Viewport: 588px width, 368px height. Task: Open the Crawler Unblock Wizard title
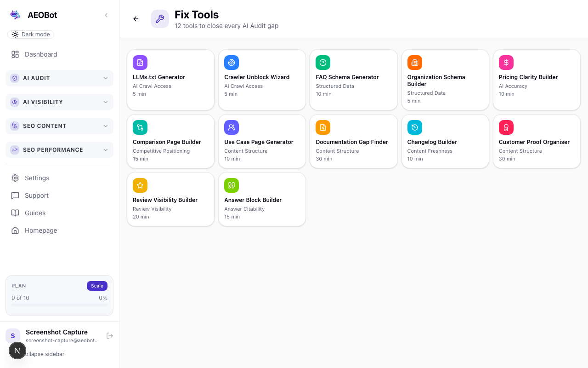(257, 77)
